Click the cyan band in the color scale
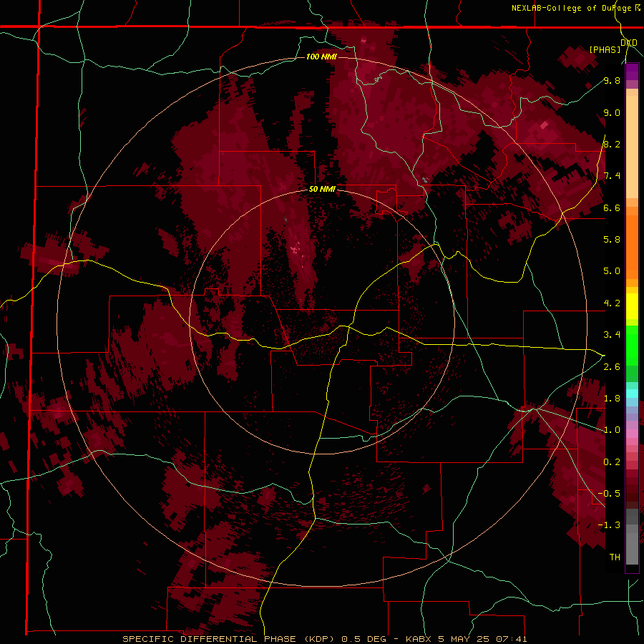The height and width of the screenshot is (644, 644). click(x=632, y=393)
